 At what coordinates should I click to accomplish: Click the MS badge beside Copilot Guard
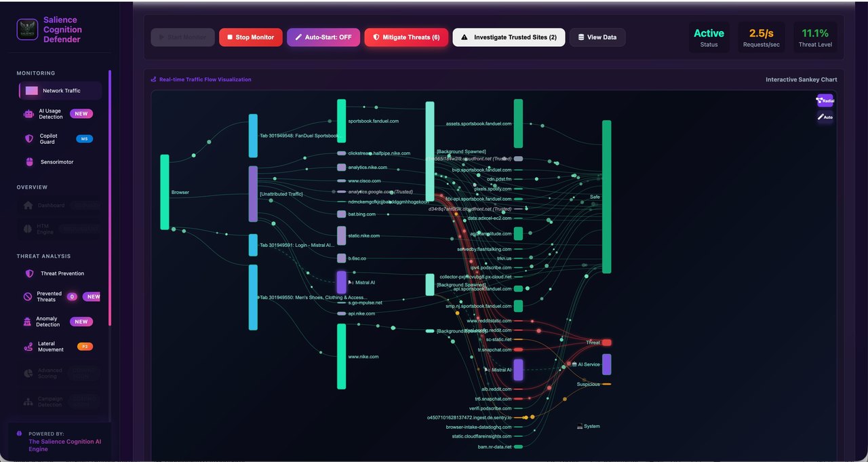(85, 139)
